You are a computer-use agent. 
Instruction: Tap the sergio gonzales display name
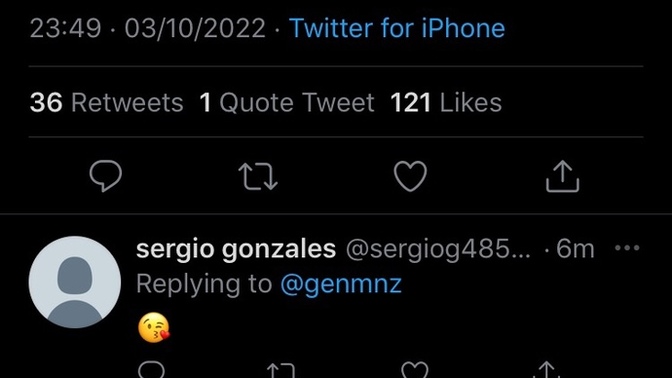point(236,249)
